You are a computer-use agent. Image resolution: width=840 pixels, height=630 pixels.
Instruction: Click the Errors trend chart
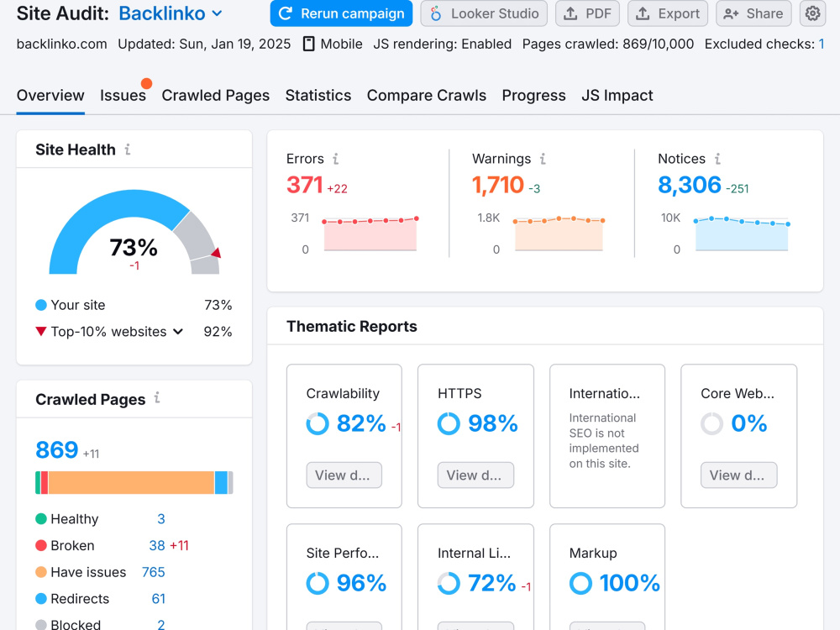coord(370,234)
